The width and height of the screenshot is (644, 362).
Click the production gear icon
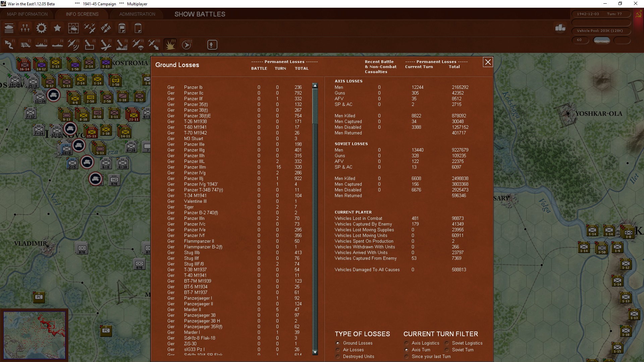click(x=41, y=28)
